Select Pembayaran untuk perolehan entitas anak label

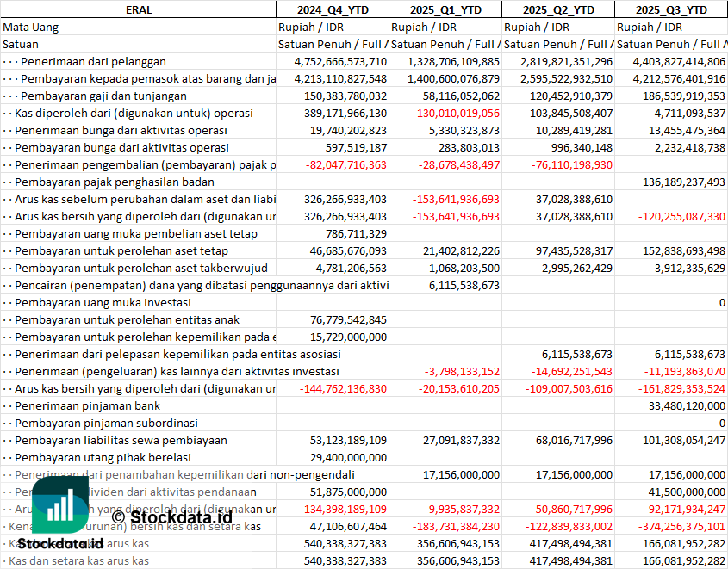tap(127, 319)
